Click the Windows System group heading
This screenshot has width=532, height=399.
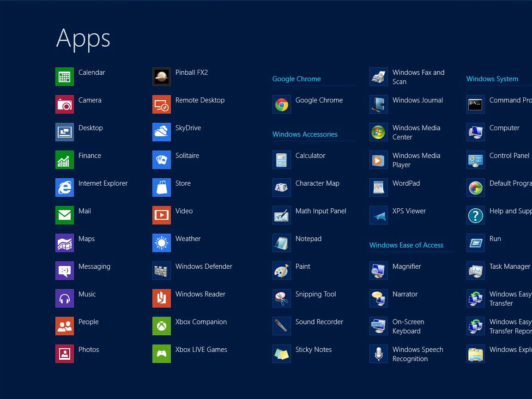[x=492, y=79]
